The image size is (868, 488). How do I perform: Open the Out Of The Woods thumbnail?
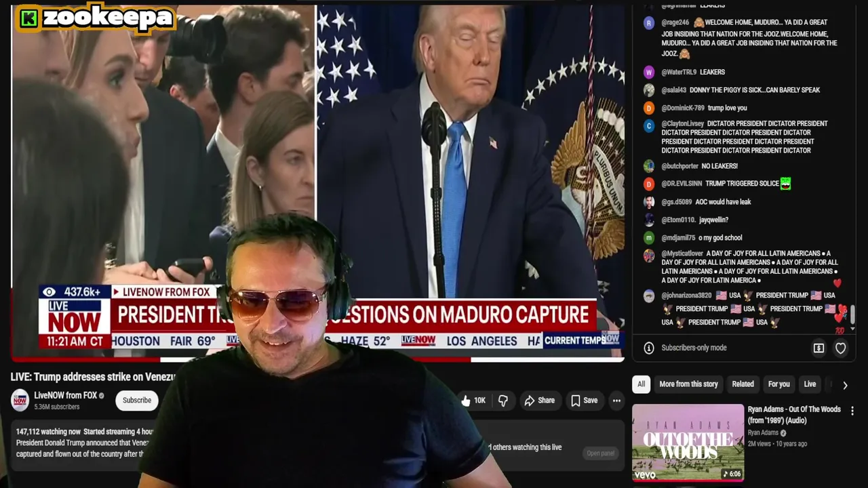pyautogui.click(x=688, y=442)
